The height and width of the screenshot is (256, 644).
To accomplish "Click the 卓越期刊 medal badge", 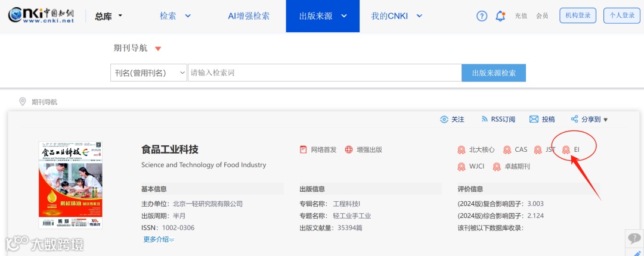I will pos(497,167).
